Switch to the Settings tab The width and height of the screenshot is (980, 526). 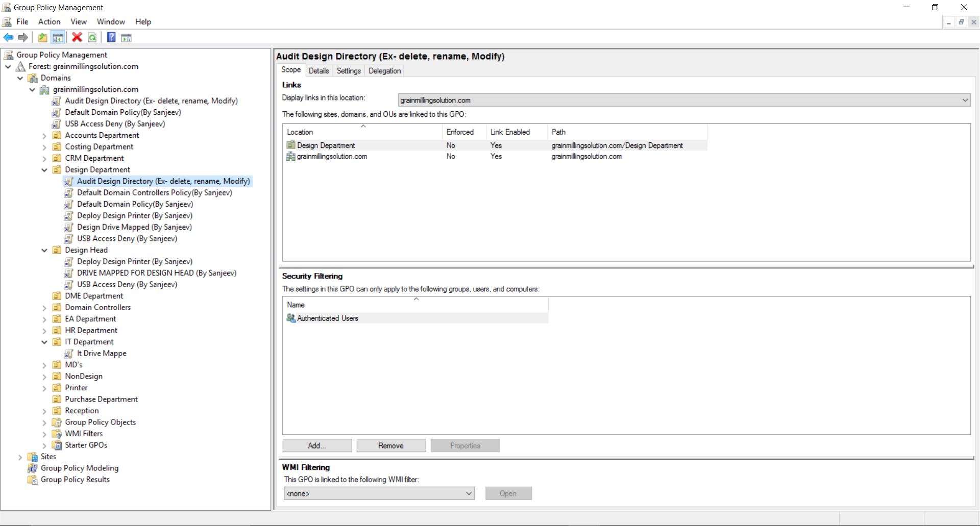(349, 71)
